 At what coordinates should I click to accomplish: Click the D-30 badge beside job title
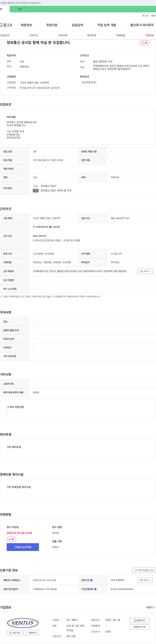pyautogui.click(x=144, y=43)
